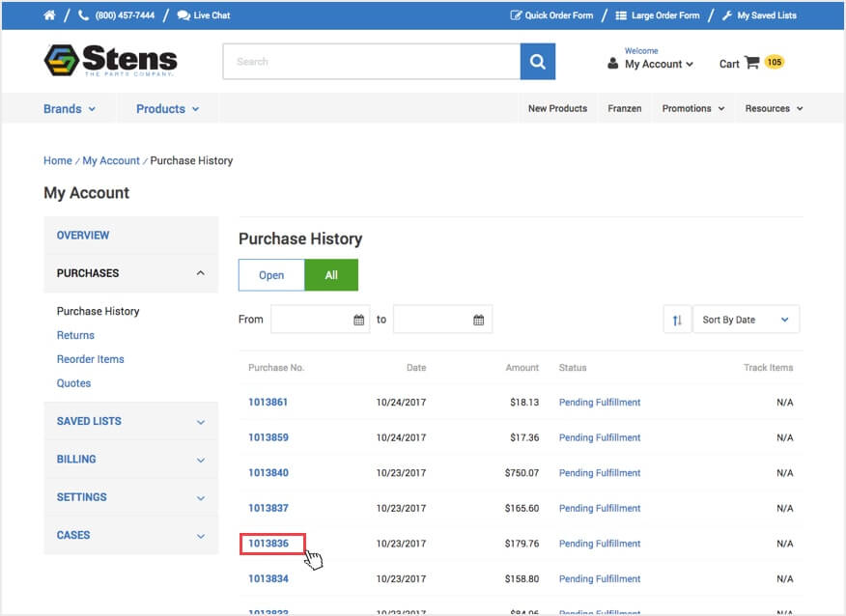The image size is (846, 616).
Task: Open the Brands menu
Action: coord(70,109)
